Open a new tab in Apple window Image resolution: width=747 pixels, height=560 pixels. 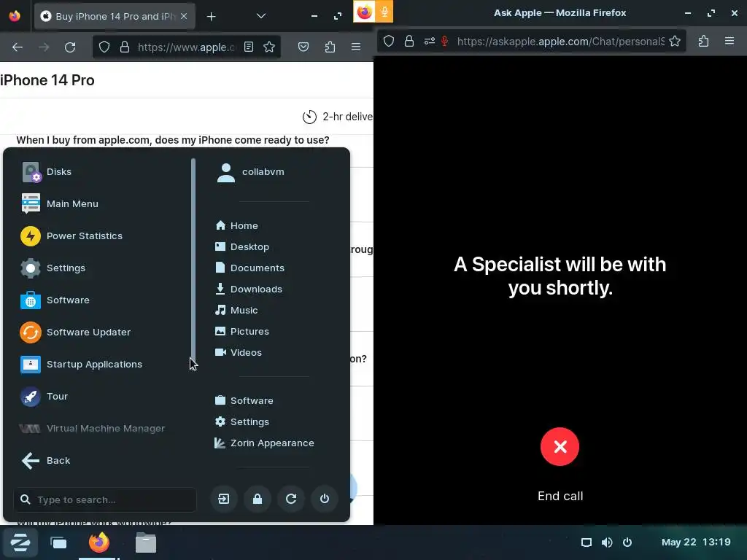[211, 17]
